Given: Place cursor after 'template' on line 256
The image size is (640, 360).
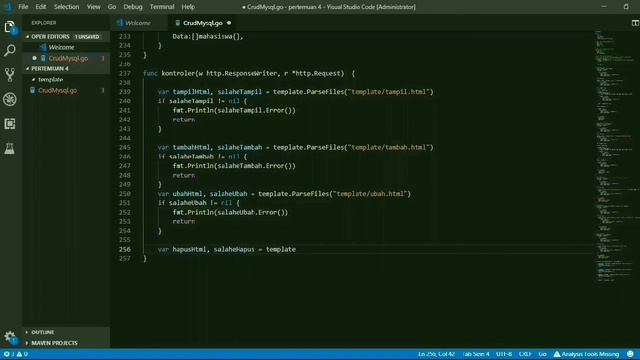Looking at the screenshot, I should pyautogui.click(x=296, y=249).
